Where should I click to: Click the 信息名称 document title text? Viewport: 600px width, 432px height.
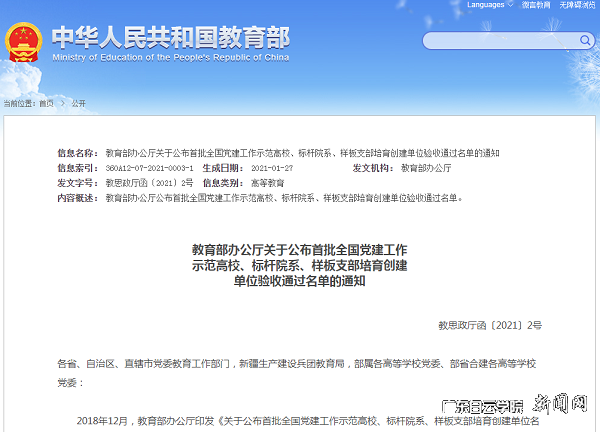tap(302, 153)
